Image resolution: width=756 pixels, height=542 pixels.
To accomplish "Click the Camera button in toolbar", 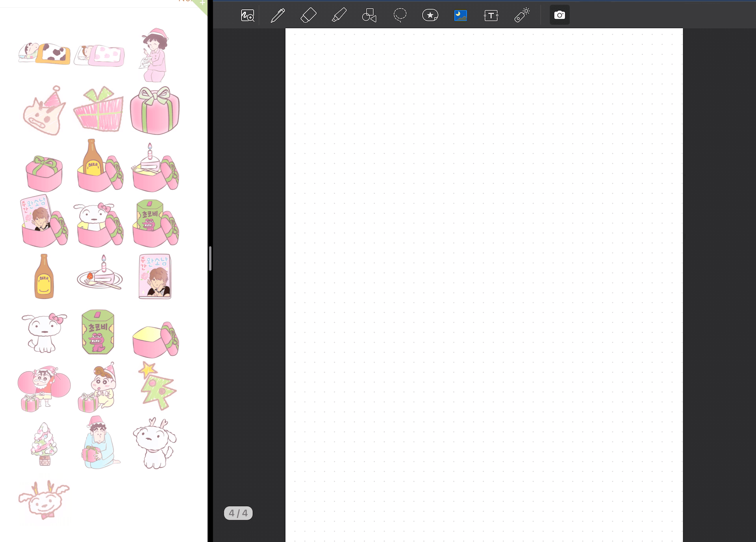I will tap(559, 15).
